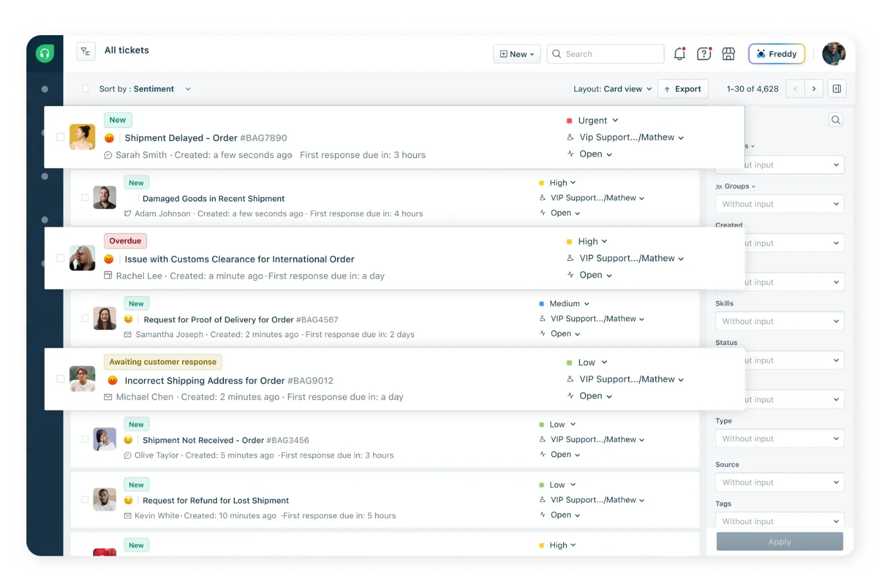The width and height of the screenshot is (882, 588).
Task: Open the marketplace store icon
Action: click(728, 54)
